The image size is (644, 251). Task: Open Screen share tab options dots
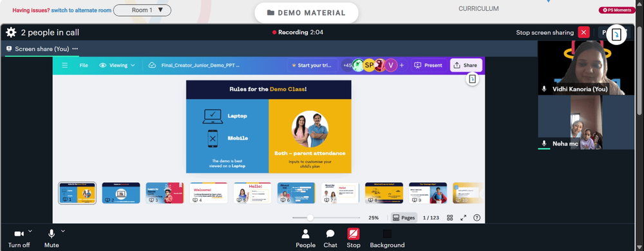pyautogui.click(x=75, y=49)
